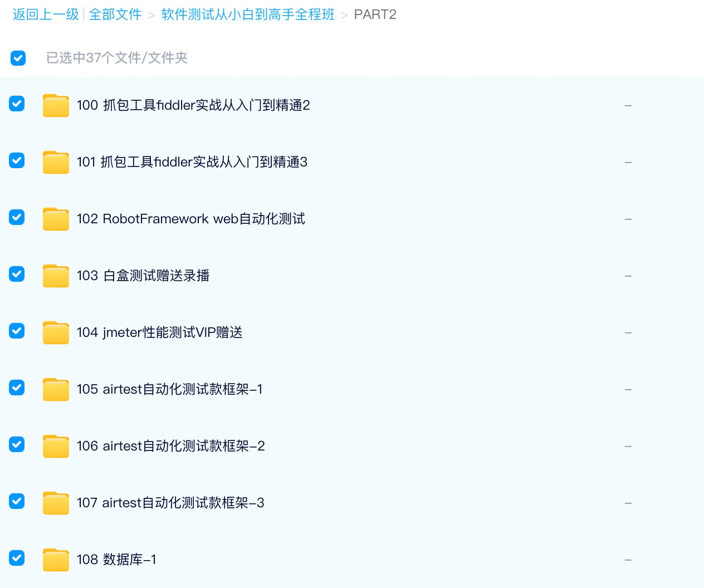704x588 pixels.
Task: Select the folder icon for 107 airtest自动化测试款框架-3
Action: pyautogui.click(x=56, y=503)
